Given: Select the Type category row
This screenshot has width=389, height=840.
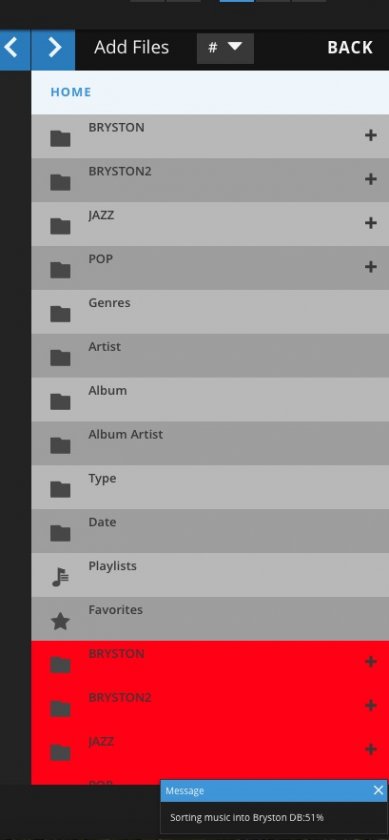Looking at the screenshot, I should click(x=210, y=488).
